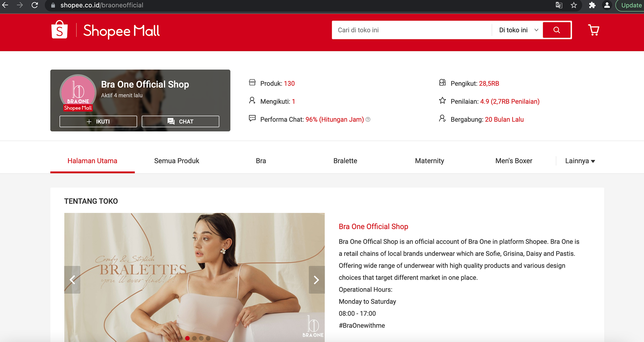
Task: Open the browser profile avatar icon
Action: [607, 5]
